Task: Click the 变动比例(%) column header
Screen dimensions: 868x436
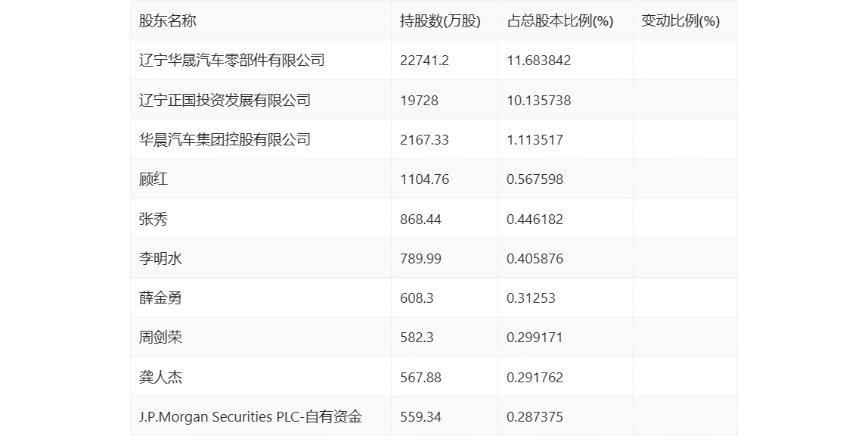Action: [680, 21]
